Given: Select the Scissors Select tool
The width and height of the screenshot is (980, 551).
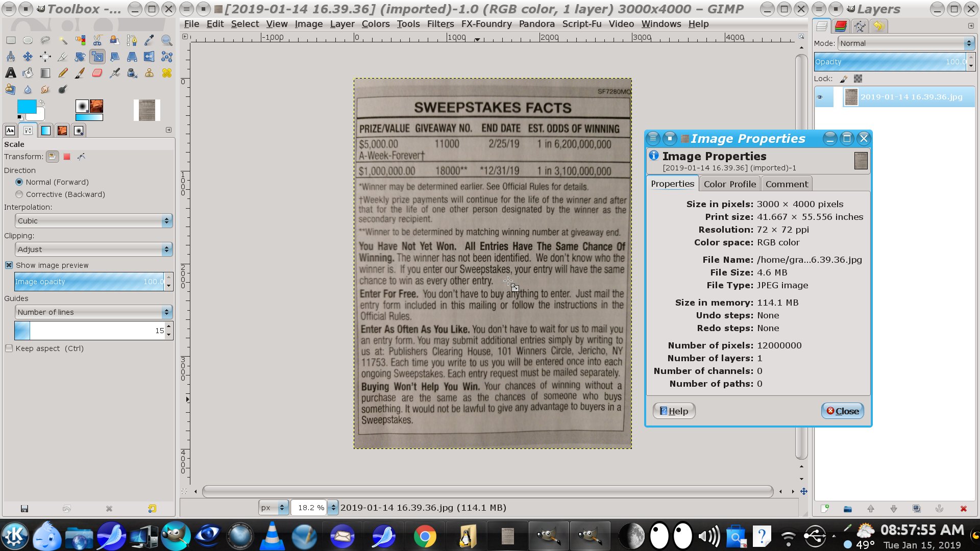Looking at the screenshot, I should [97, 40].
